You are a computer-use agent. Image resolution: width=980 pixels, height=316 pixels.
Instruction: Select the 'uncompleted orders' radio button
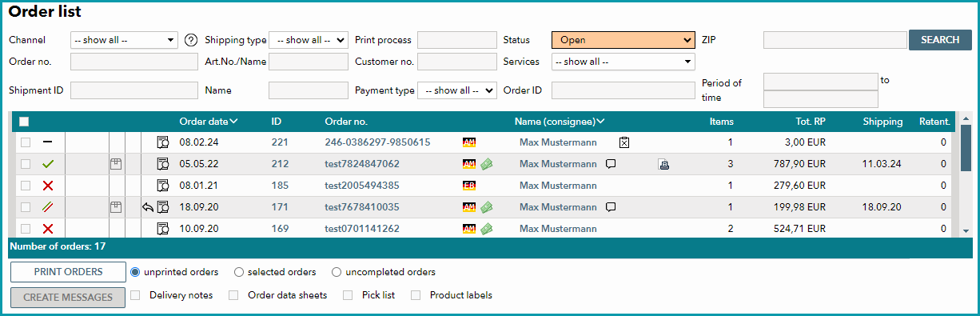point(337,272)
